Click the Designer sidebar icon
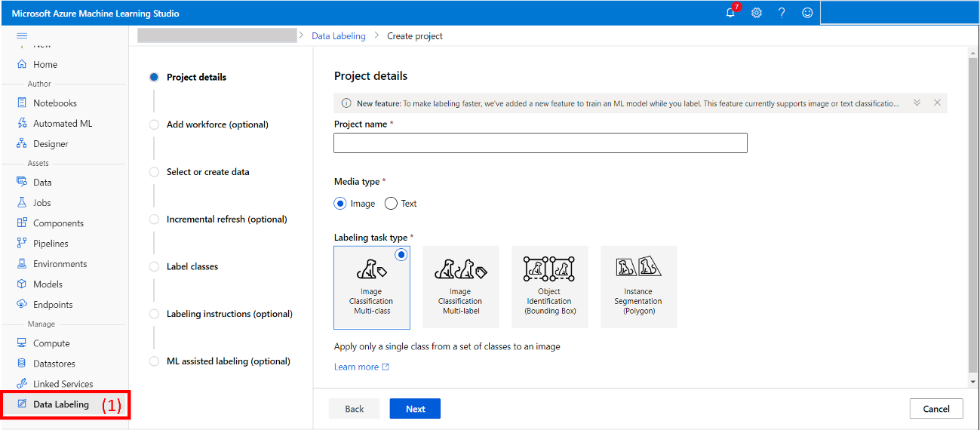Screen dimensions: 980x430 (x=22, y=143)
